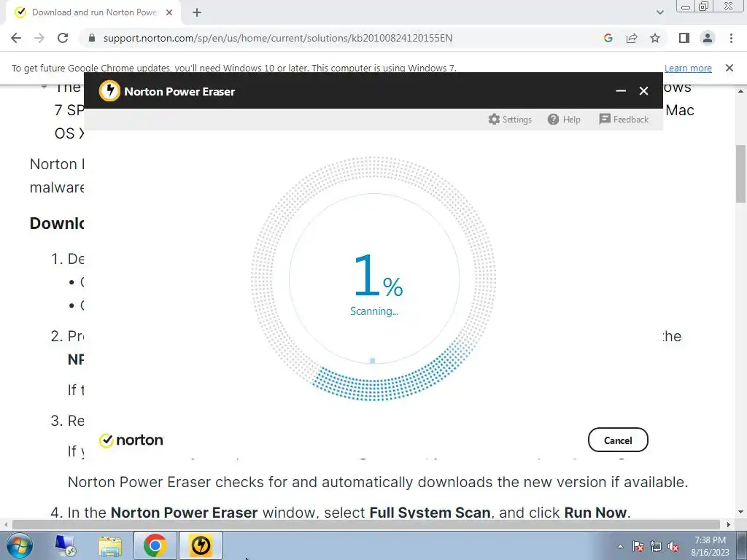This screenshot has height=560, width=747.
Task: Switch to Norton Power Eraser taskbar icon
Action: (x=201, y=545)
